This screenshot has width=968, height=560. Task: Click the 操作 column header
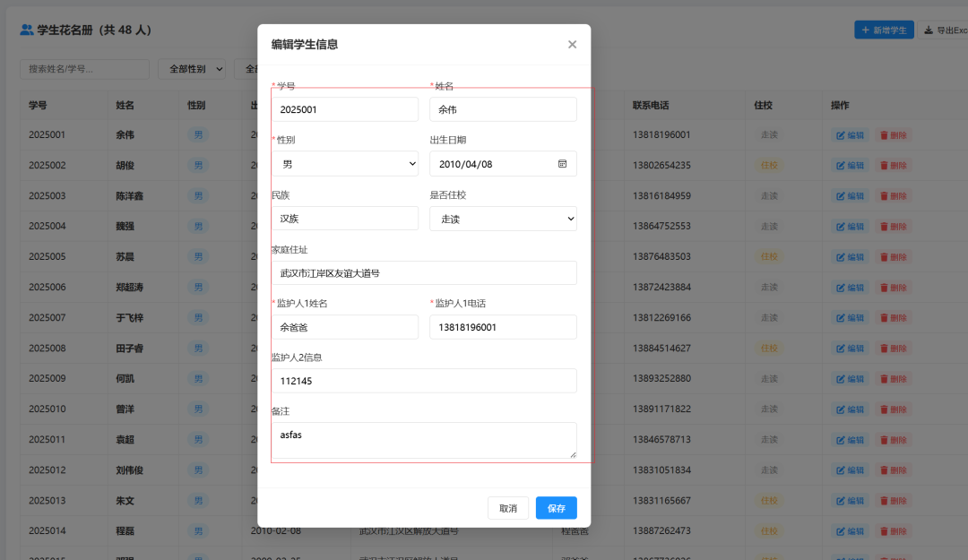pyautogui.click(x=840, y=105)
